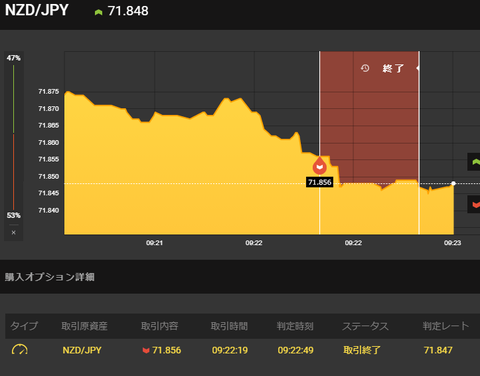Click the NZD/JPY asset cell in table
This screenshot has width=480, height=376.
(82, 350)
